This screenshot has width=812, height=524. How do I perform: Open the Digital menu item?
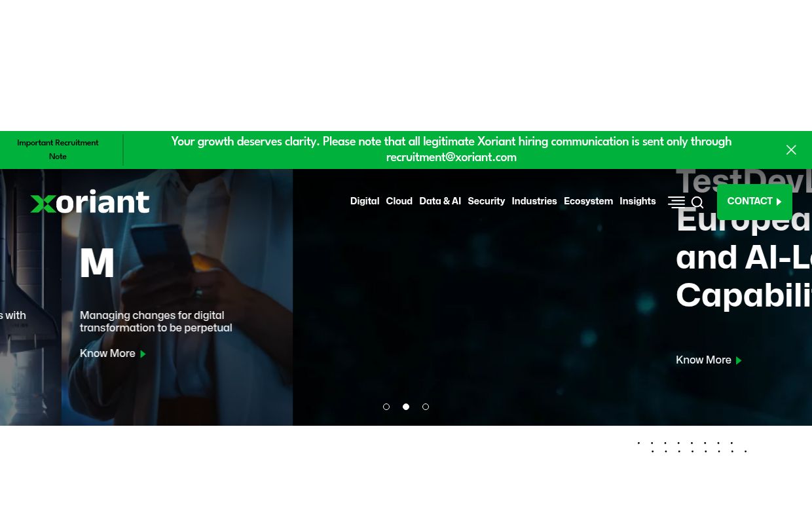tap(365, 201)
